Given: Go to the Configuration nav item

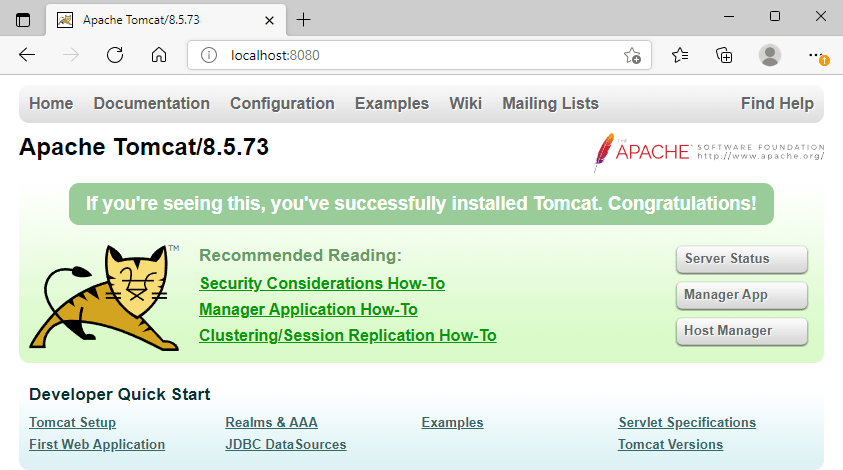Looking at the screenshot, I should click(282, 103).
